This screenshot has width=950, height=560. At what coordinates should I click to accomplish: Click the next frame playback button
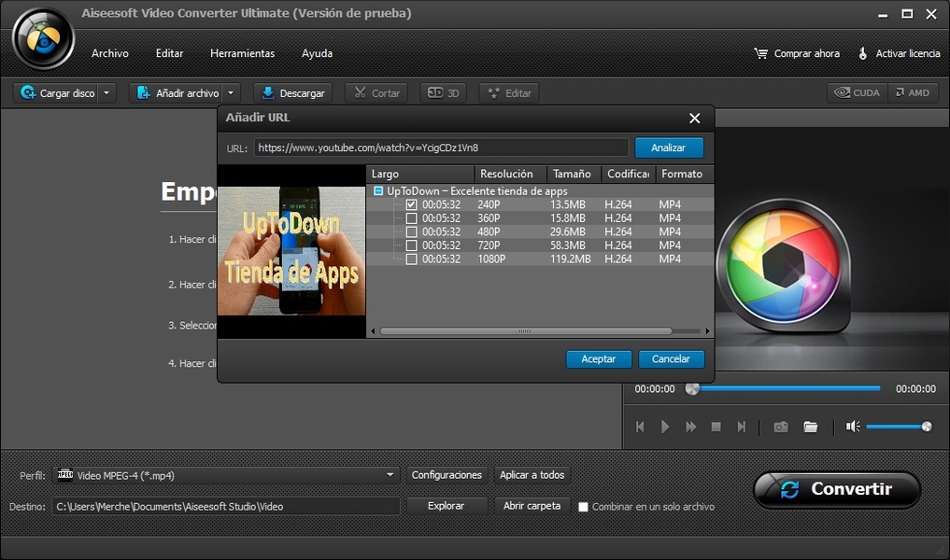point(741,427)
